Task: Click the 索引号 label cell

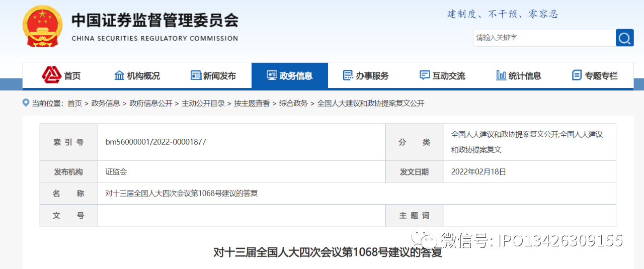Action: point(68,142)
